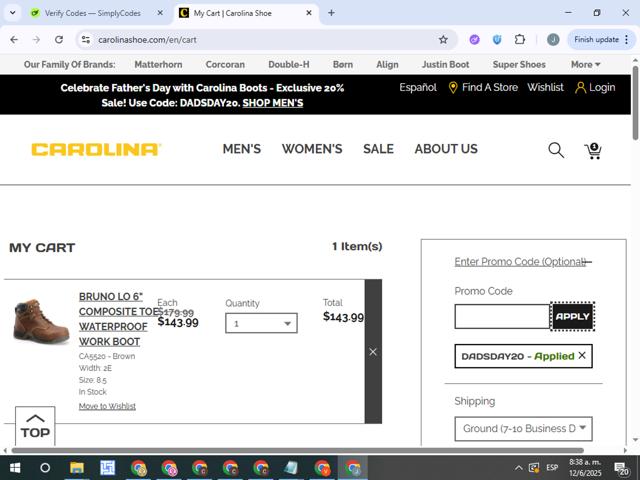Click the Finish update button
Image resolution: width=640 pixels, height=480 pixels.
(x=601, y=40)
